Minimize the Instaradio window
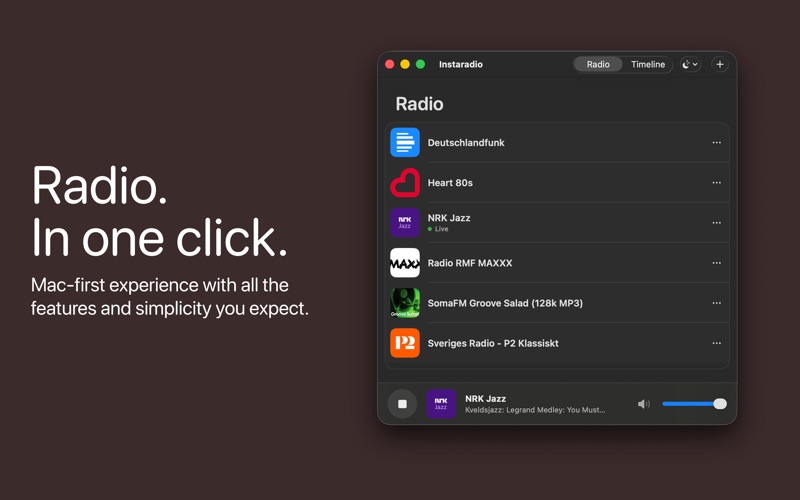Screen dimensions: 800x500 point(405,64)
